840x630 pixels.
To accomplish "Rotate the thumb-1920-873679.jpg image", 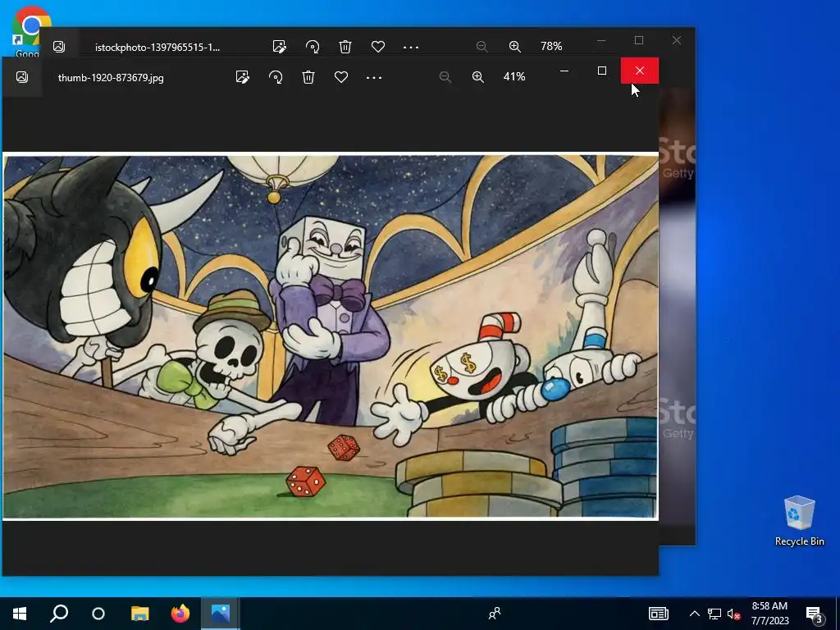I will (x=276, y=77).
